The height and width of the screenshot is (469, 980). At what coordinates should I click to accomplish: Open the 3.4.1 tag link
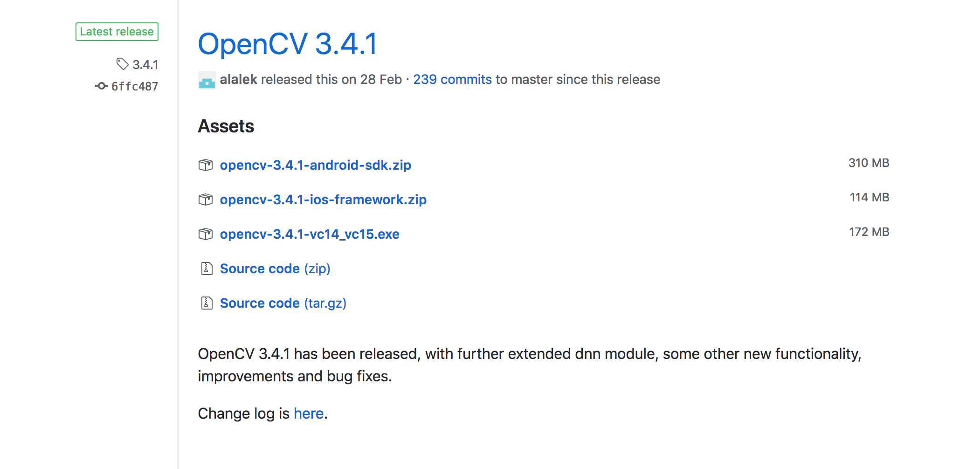click(145, 64)
